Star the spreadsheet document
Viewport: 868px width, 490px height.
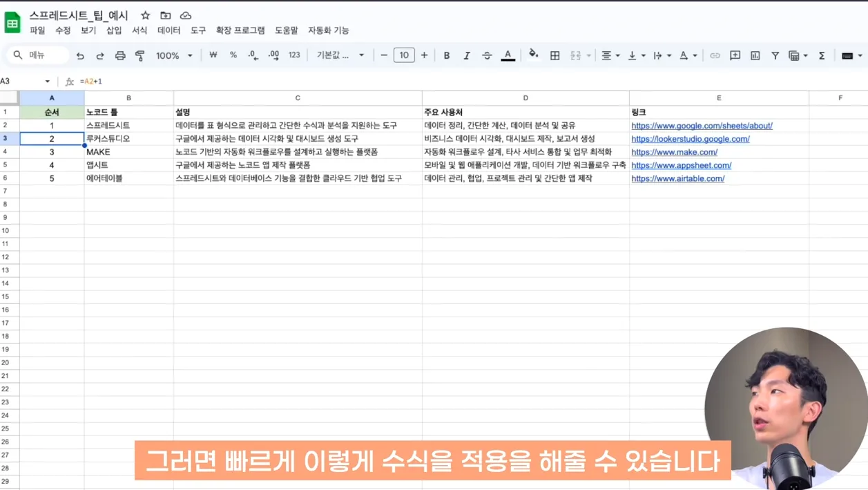(x=145, y=15)
